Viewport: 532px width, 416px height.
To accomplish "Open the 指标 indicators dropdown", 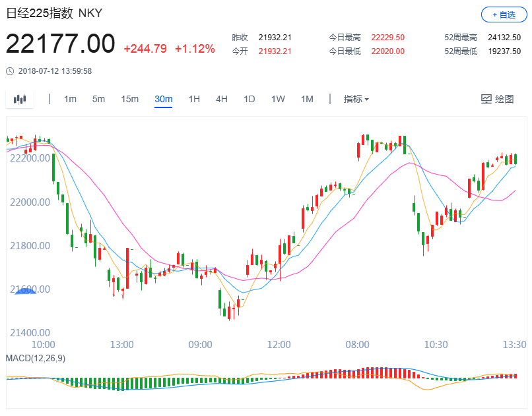I will point(356,99).
